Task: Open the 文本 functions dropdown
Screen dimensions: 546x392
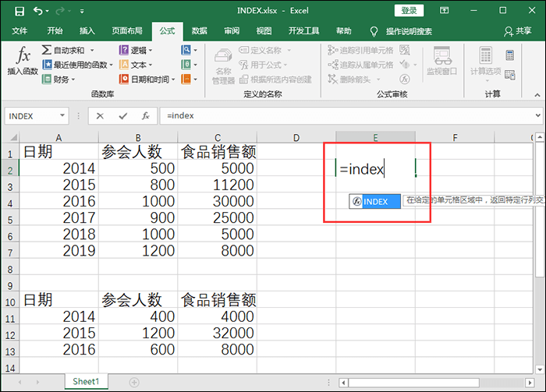Action: (136, 65)
